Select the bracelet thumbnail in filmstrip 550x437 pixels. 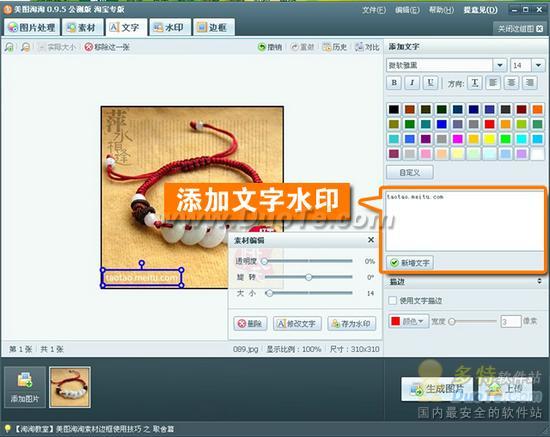click(x=70, y=387)
